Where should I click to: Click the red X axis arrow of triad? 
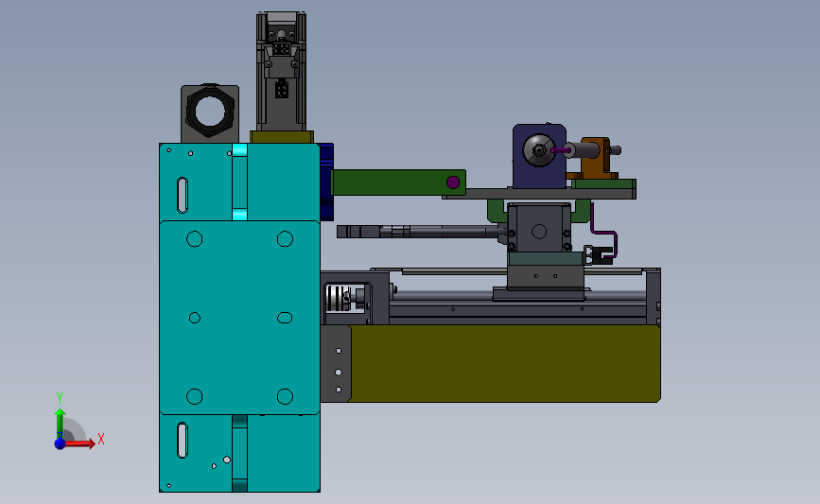click(79, 443)
